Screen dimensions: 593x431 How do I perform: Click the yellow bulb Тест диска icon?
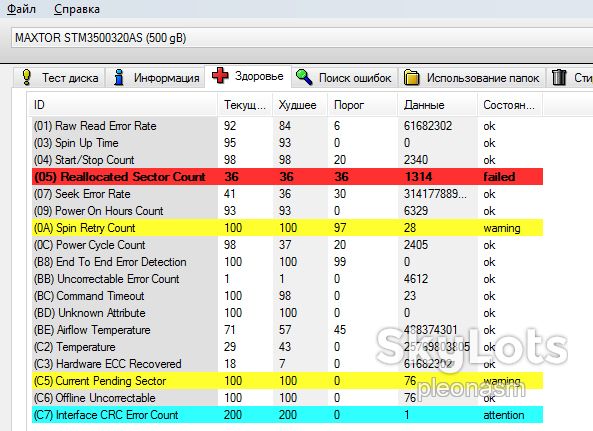click(x=26, y=77)
